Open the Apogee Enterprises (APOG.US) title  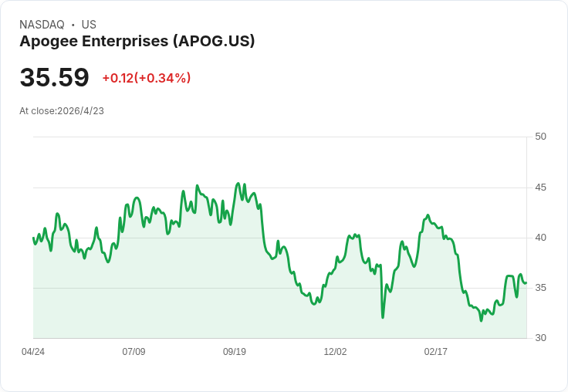(x=137, y=41)
